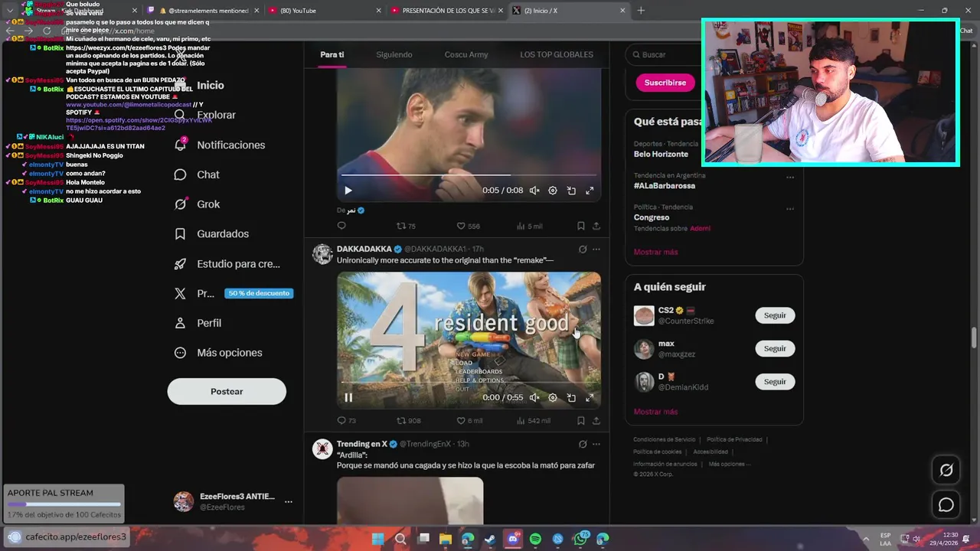The width and height of the screenshot is (980, 551).
Task: Open Discord from the taskbar
Action: pos(513,539)
